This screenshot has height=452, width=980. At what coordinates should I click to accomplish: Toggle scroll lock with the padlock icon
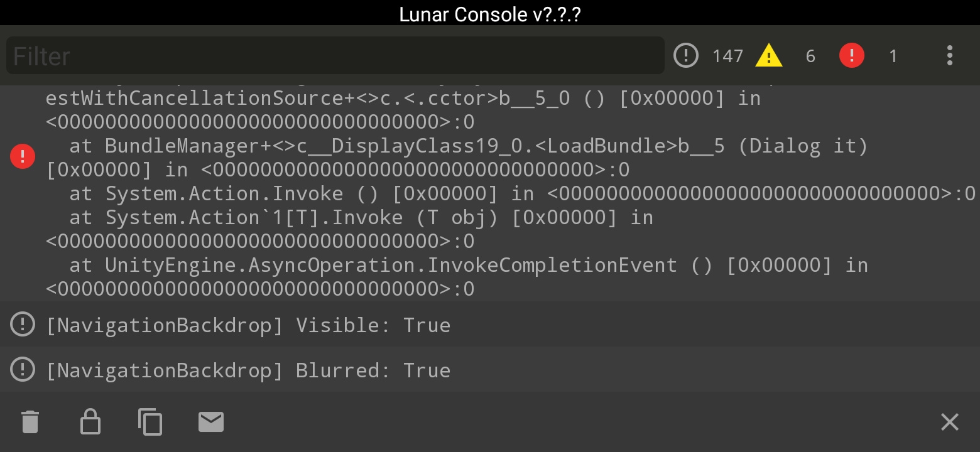tap(90, 422)
